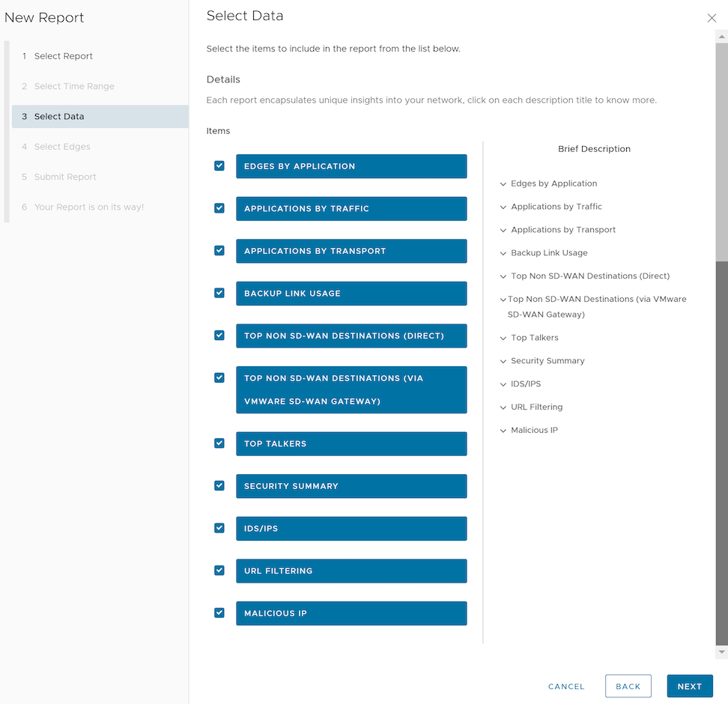728x704 pixels.
Task: Select step 4 Select Edges
Action: coord(62,147)
